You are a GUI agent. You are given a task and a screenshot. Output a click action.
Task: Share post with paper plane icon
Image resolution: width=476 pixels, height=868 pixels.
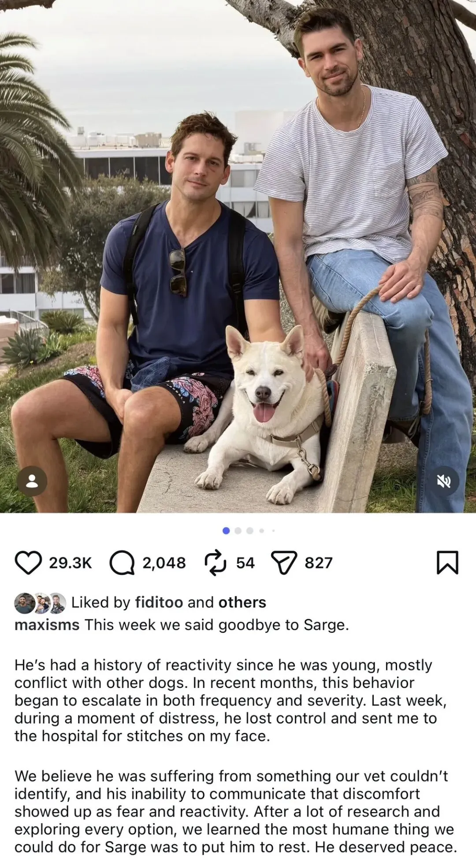(284, 563)
